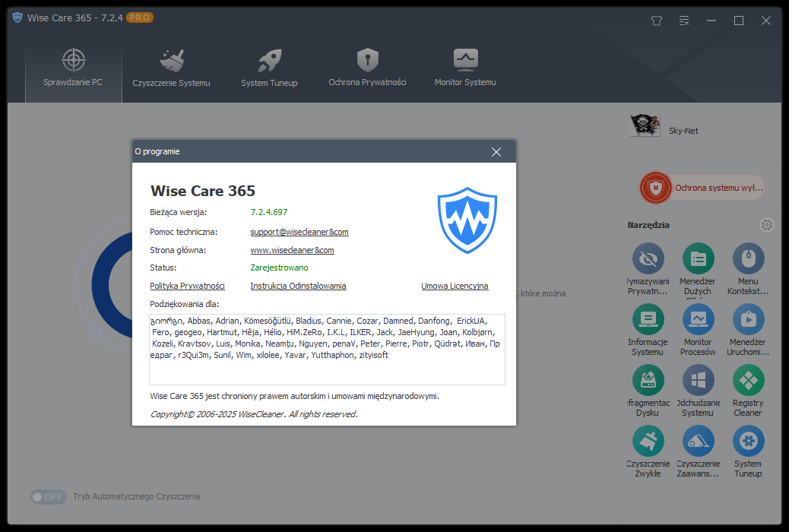Click the Wise Care 365 shield logo in dialog
The width and height of the screenshot is (789, 532).
coord(467,220)
